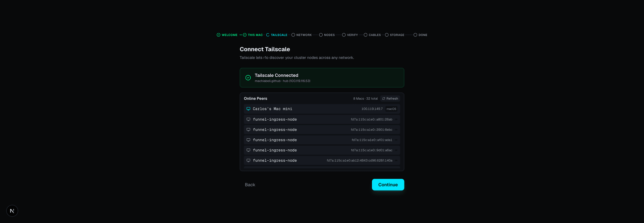Screen dimensions: 644x223
Task: Click address fd7a:115c:a1e0:ab12:4843:cd96:626f:140a
Action: tap(360, 160)
